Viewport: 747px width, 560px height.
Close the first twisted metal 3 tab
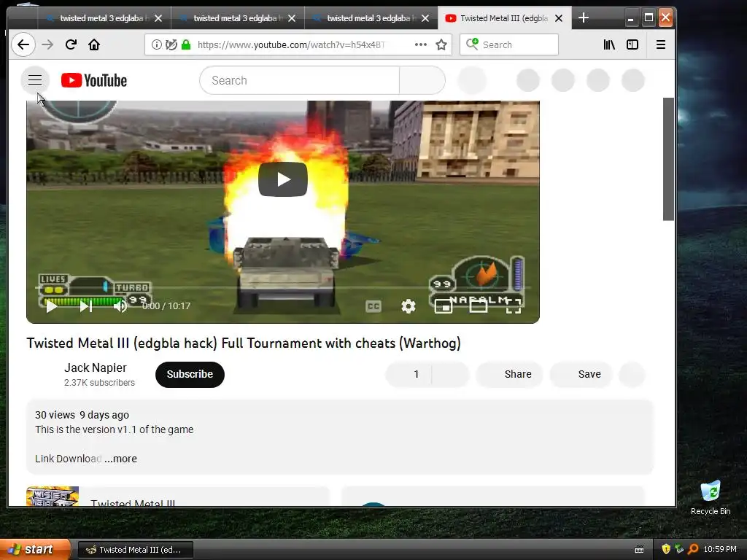pyautogui.click(x=158, y=18)
